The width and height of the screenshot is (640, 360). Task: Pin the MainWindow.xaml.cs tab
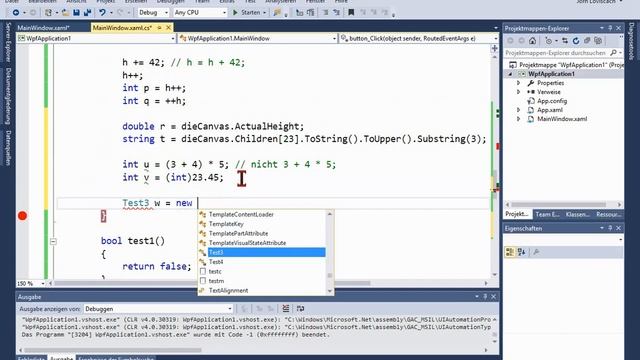(x=160, y=28)
